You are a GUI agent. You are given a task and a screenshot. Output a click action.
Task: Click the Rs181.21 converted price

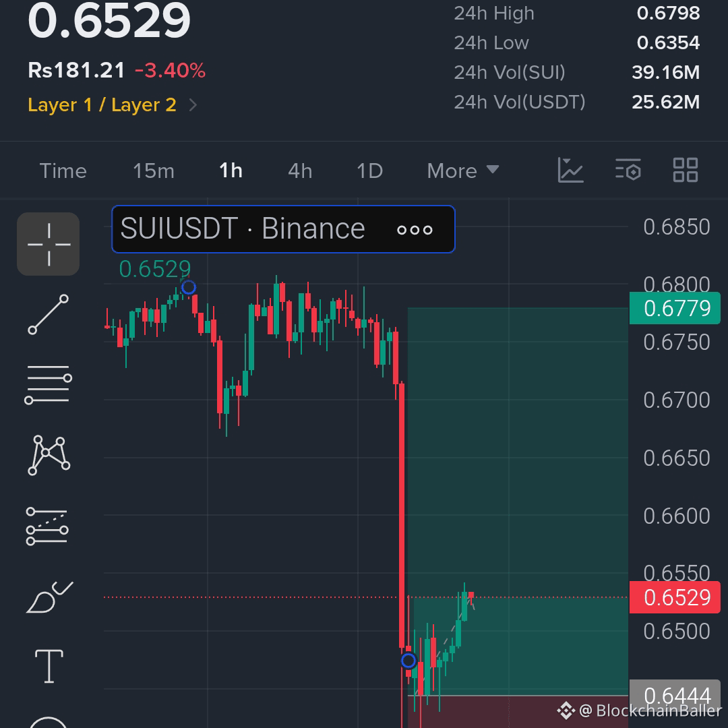[77, 71]
